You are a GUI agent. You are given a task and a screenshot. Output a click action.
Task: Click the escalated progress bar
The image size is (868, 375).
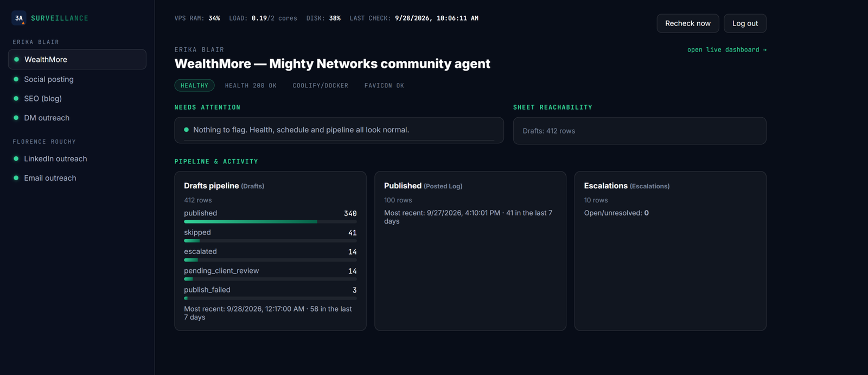pos(270,260)
